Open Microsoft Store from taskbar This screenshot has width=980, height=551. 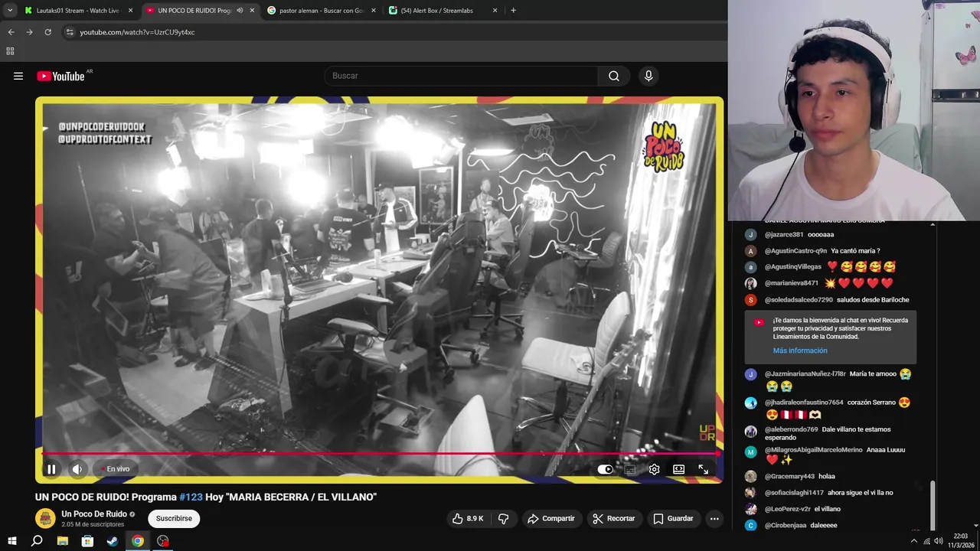coord(87,541)
